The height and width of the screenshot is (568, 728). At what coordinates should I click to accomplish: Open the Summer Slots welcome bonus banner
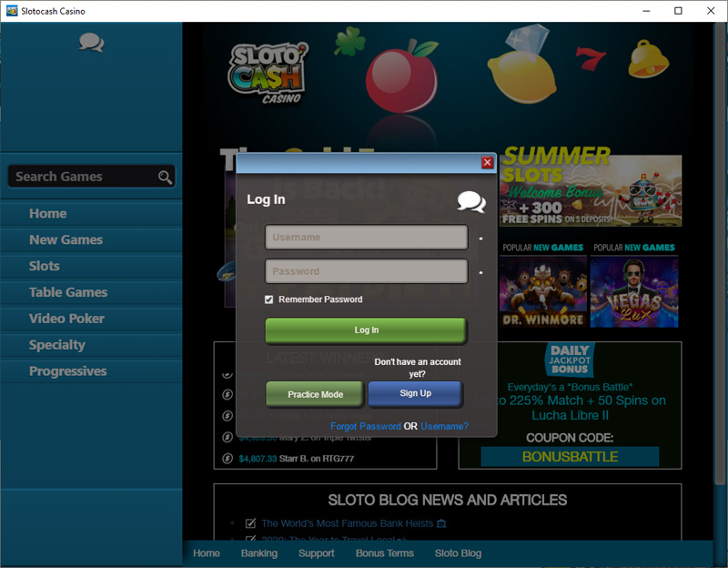click(591, 187)
